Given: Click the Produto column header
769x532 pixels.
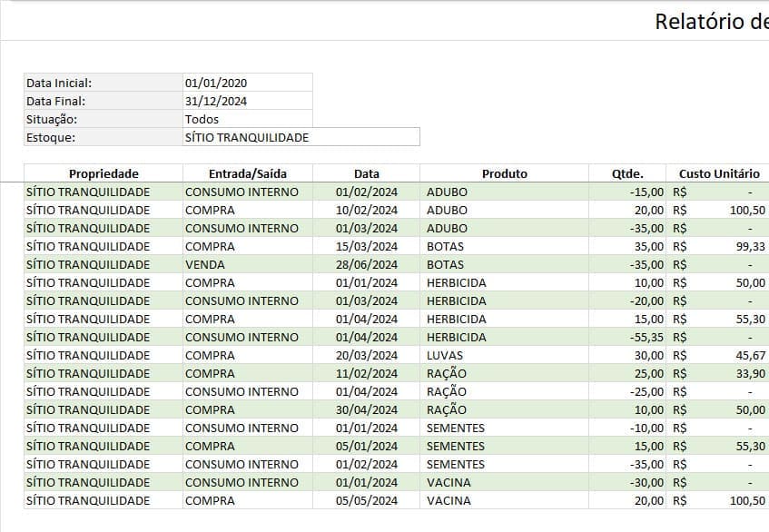Looking at the screenshot, I should point(504,173).
